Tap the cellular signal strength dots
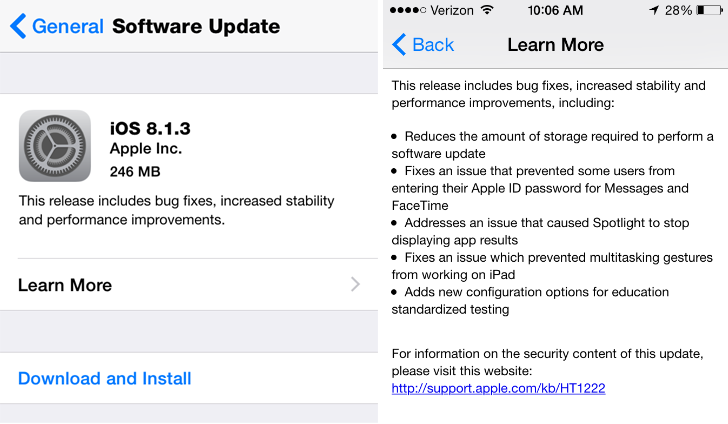The image size is (728, 424). (x=408, y=10)
